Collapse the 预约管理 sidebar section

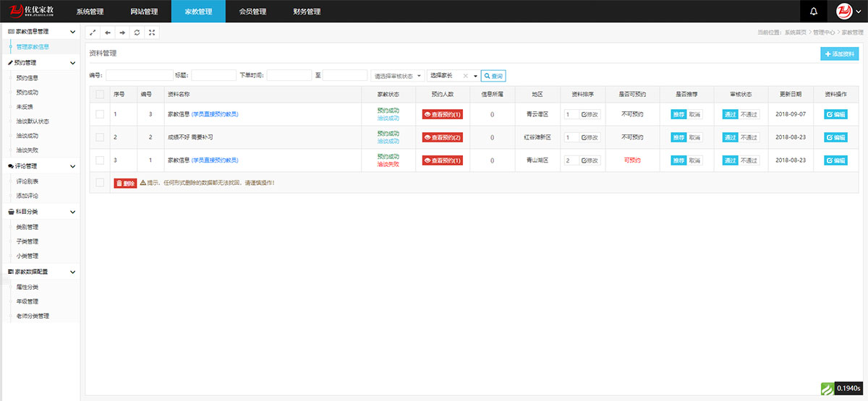pos(72,63)
